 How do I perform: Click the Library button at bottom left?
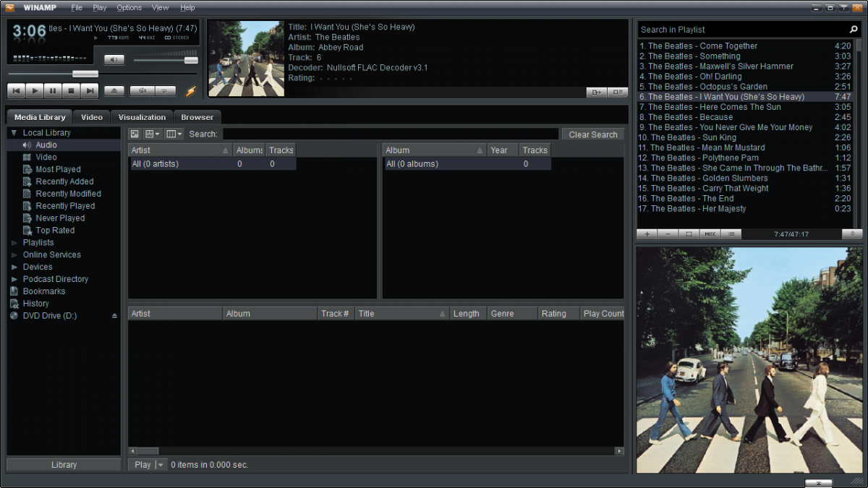[64, 465]
